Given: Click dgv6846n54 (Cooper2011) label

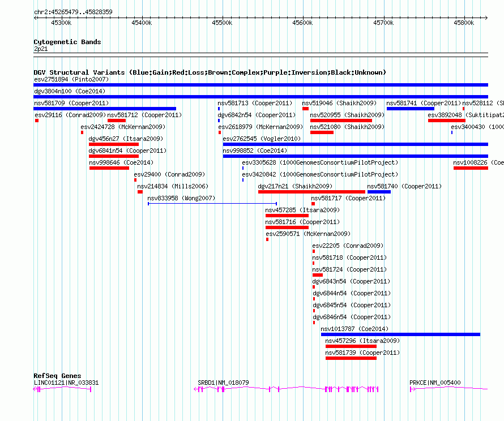Looking at the screenshot, I should [352, 317].
